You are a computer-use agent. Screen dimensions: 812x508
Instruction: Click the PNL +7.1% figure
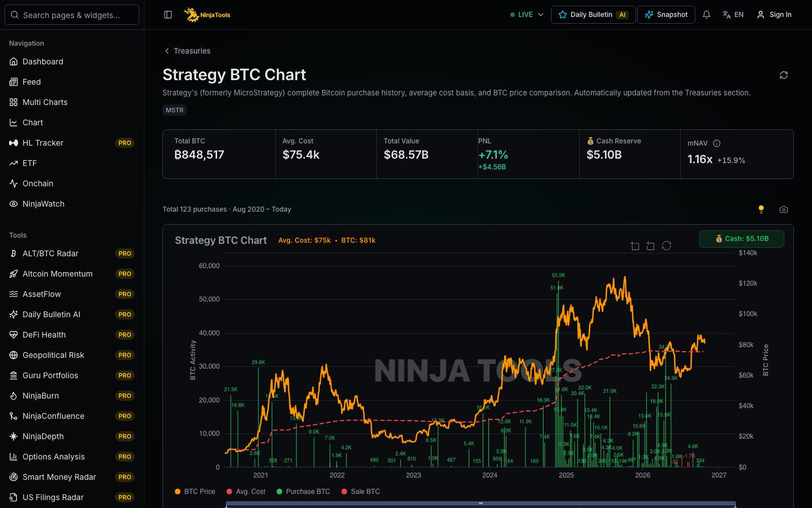(x=493, y=155)
